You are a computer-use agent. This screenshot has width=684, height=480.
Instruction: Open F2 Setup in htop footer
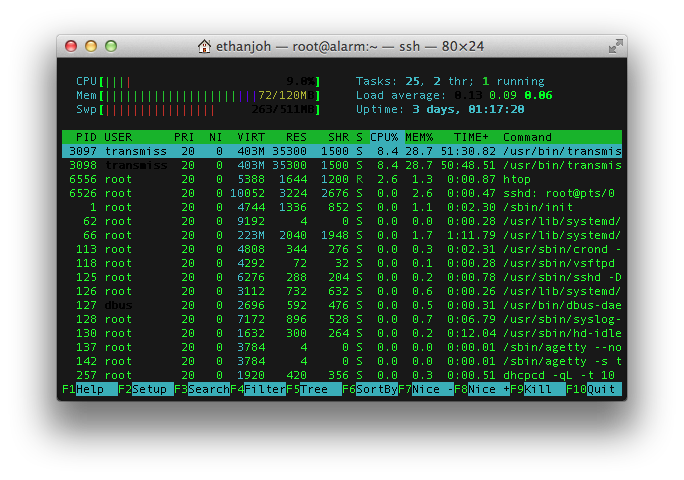pos(146,389)
